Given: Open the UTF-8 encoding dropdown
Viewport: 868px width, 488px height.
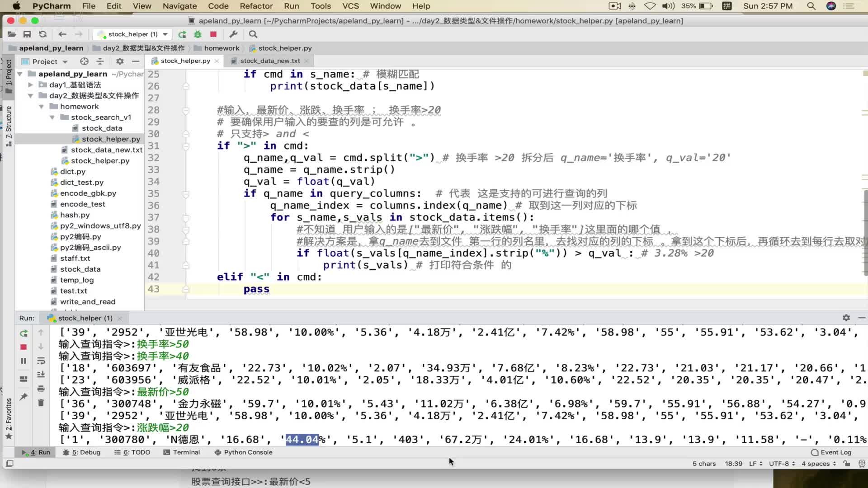Looking at the screenshot, I should pyautogui.click(x=782, y=464).
